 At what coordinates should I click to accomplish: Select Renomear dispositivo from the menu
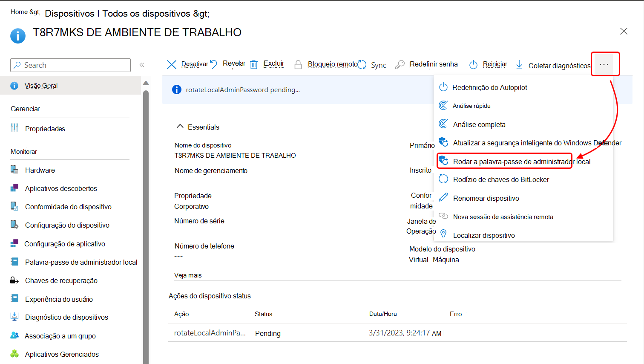[486, 198]
